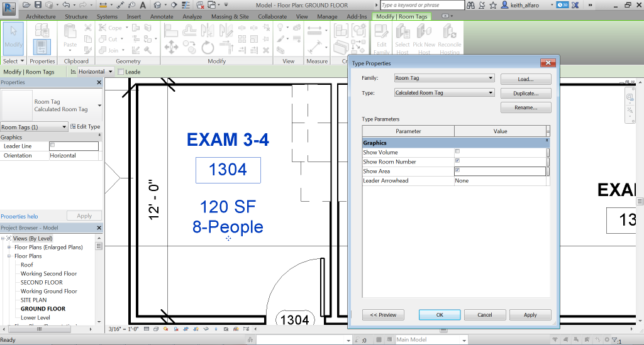Select SITE PLAN in the Project Browser
Image resolution: width=644 pixels, height=345 pixels.
[34, 300]
